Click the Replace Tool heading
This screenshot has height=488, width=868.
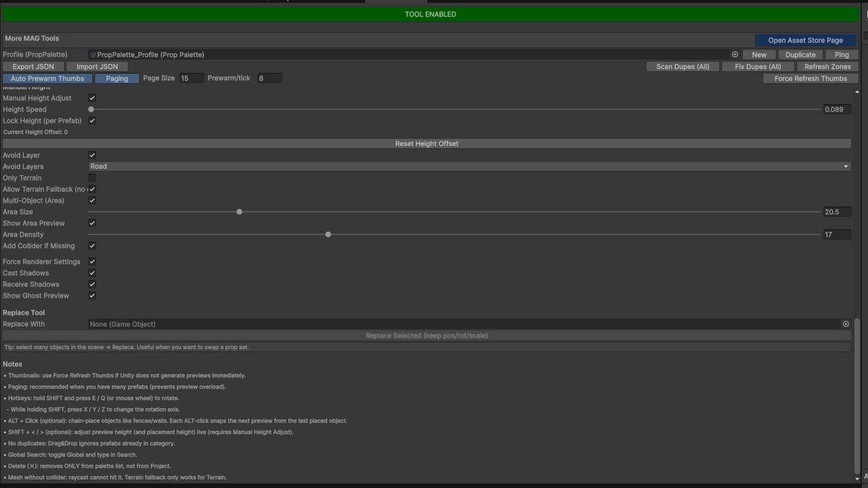pyautogui.click(x=24, y=313)
